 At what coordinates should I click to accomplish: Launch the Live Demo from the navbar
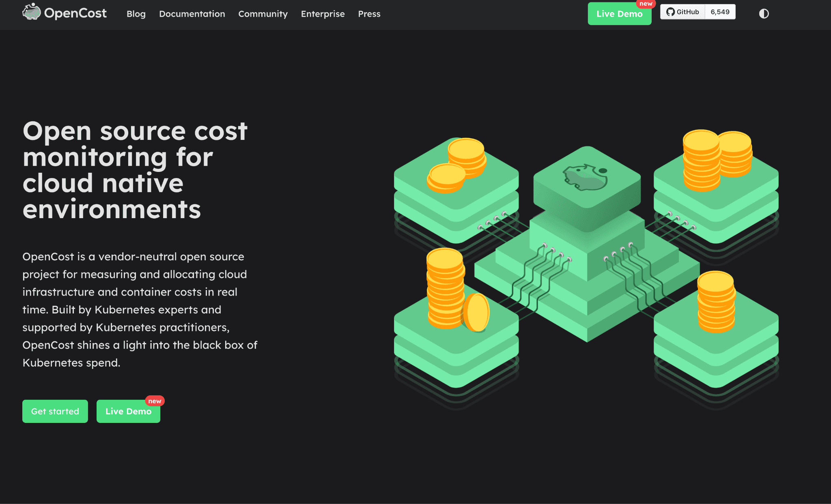pyautogui.click(x=619, y=14)
